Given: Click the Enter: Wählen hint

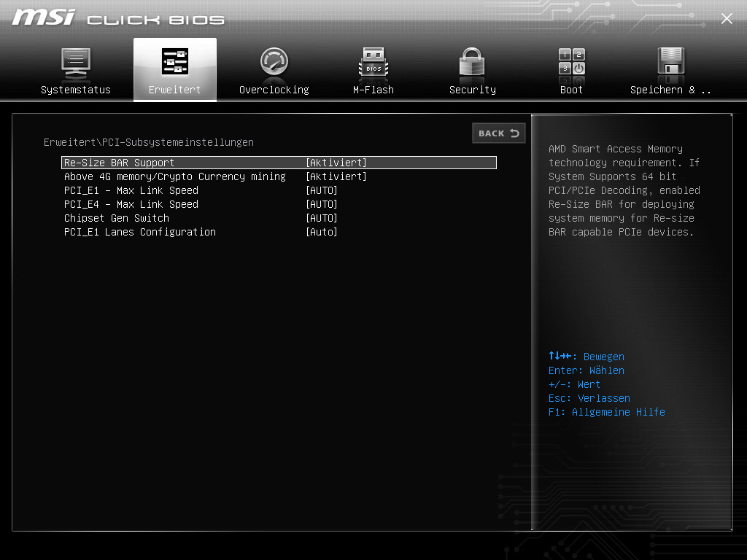Looking at the screenshot, I should coord(587,370).
